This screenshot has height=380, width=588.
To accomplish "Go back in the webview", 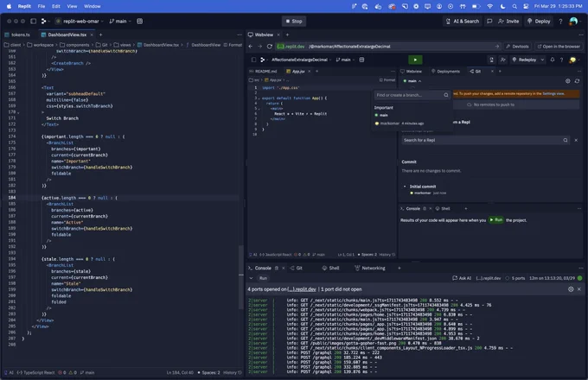I will pos(251,47).
